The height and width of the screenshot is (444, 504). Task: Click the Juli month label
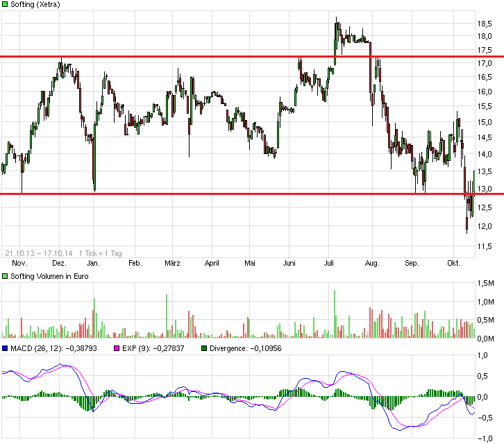click(328, 264)
